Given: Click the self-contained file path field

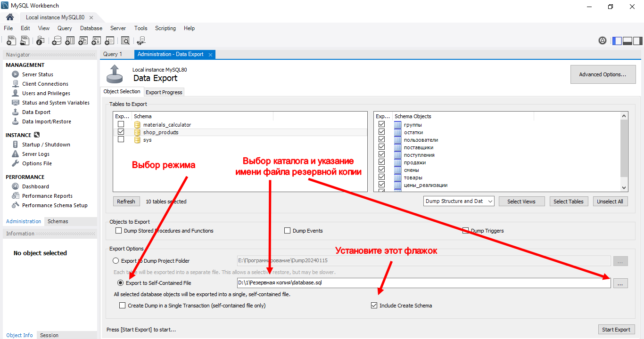Looking at the screenshot, I should [x=424, y=283].
